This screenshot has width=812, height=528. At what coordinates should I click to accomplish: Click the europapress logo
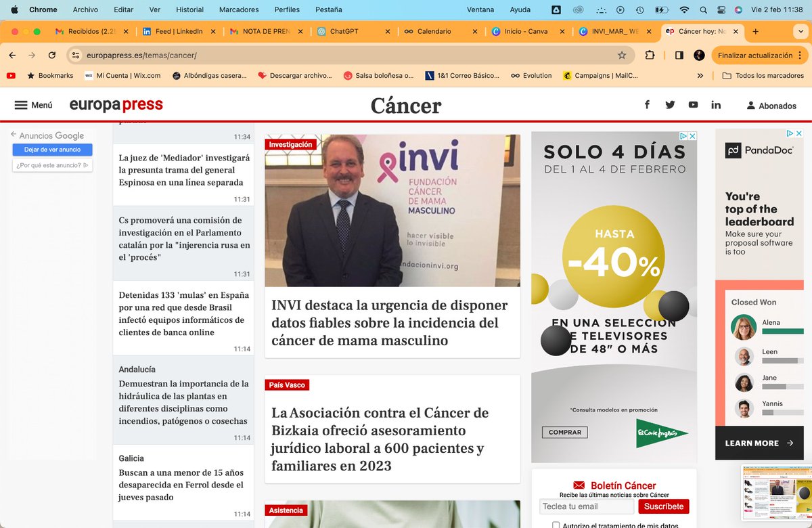tap(116, 105)
